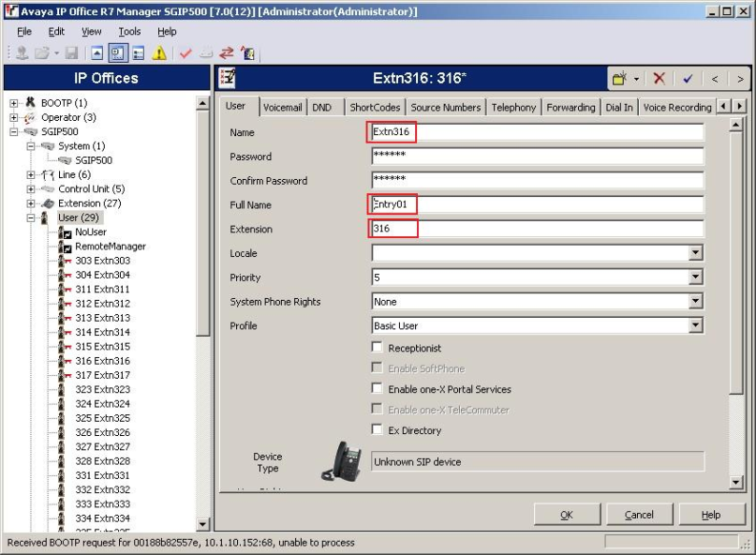
Task: Go to previous record with < arrow
Action: 714,79
